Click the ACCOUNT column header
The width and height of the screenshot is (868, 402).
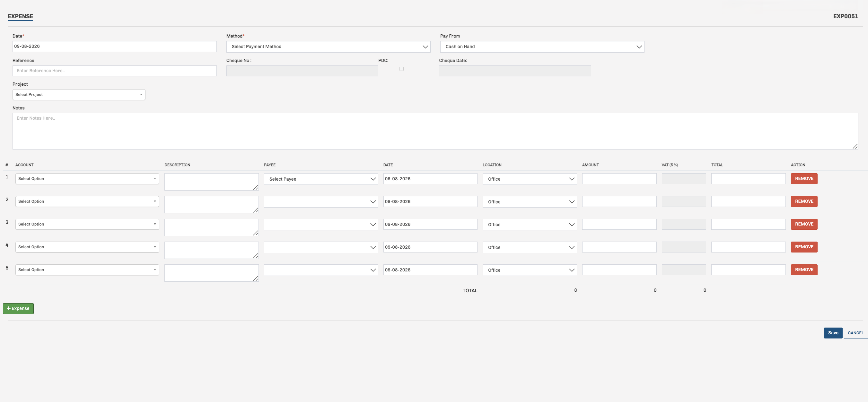24,165
